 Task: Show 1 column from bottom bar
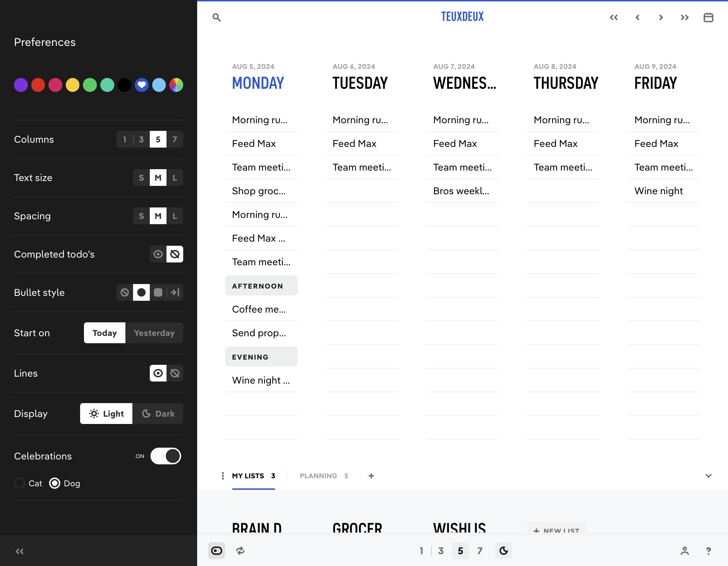(421, 551)
